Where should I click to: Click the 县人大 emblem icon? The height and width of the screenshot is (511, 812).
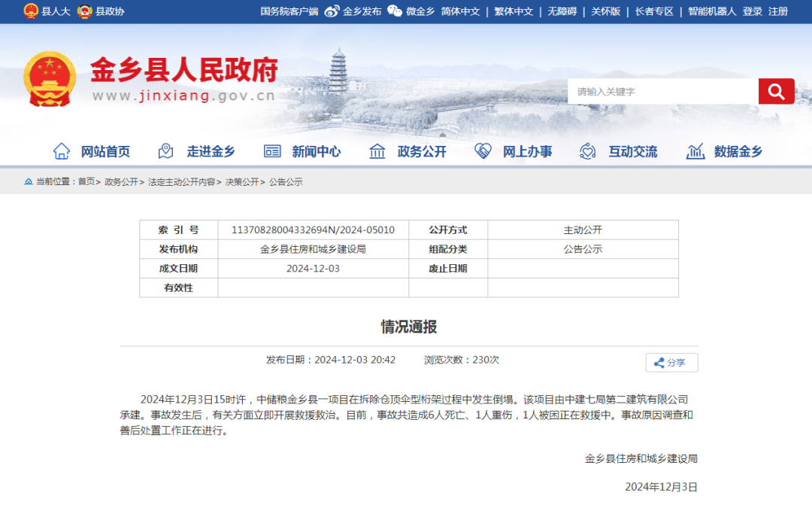[31, 11]
